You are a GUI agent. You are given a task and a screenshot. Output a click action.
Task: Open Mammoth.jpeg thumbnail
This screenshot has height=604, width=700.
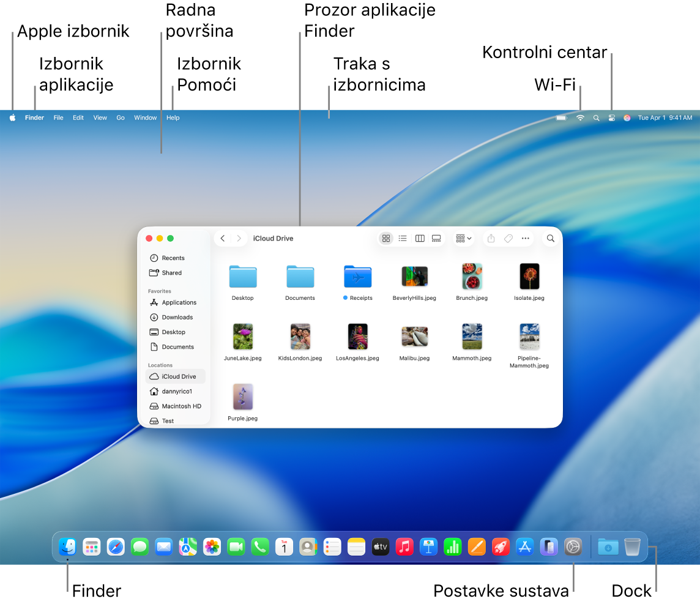pos(471,335)
